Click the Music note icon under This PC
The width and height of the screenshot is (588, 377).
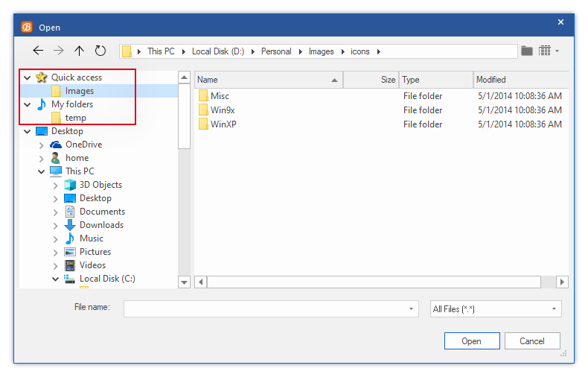pyautogui.click(x=70, y=238)
